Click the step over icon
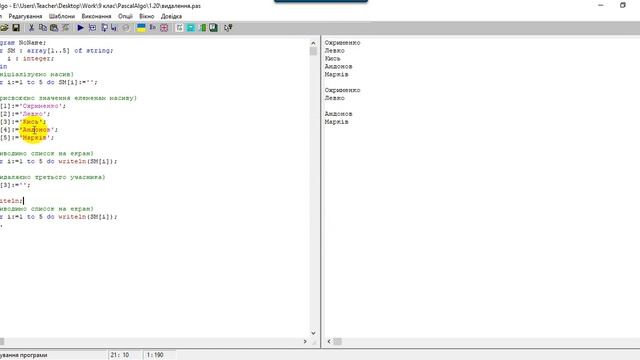Screen dimensions: 640x360 114,28
